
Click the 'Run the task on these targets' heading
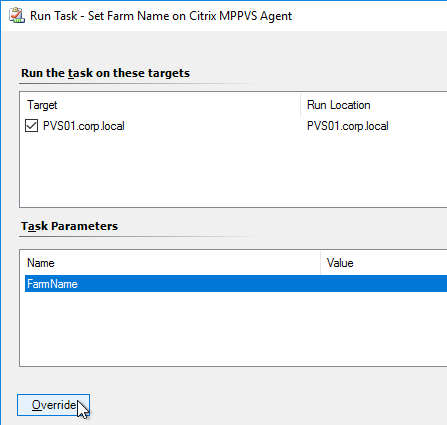[x=105, y=73]
